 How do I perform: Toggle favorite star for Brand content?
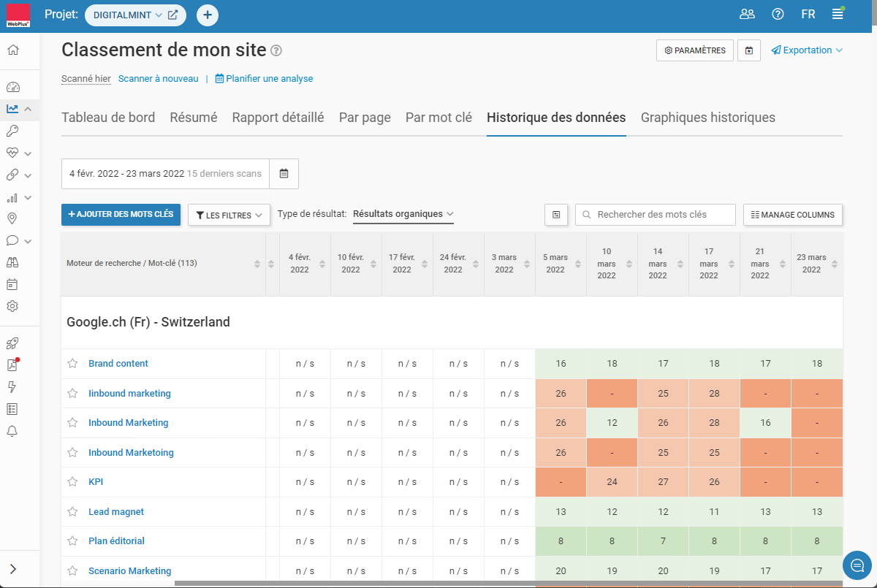coord(72,364)
